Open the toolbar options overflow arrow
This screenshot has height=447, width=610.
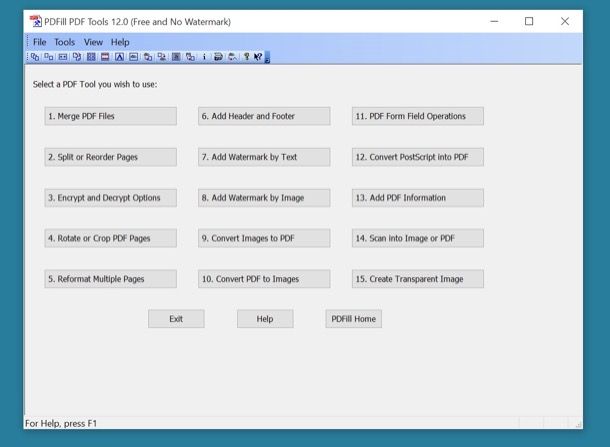[267, 57]
